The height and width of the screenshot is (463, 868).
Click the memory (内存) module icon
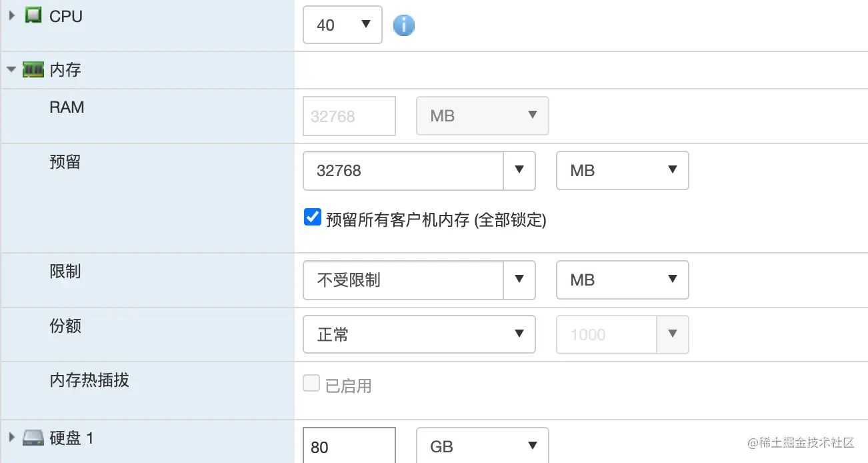tap(33, 69)
